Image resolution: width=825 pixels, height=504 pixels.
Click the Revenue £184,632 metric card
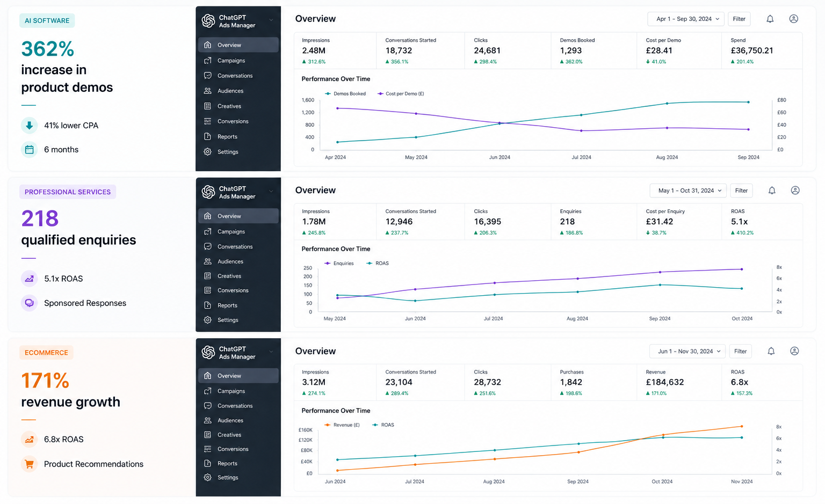coord(679,382)
